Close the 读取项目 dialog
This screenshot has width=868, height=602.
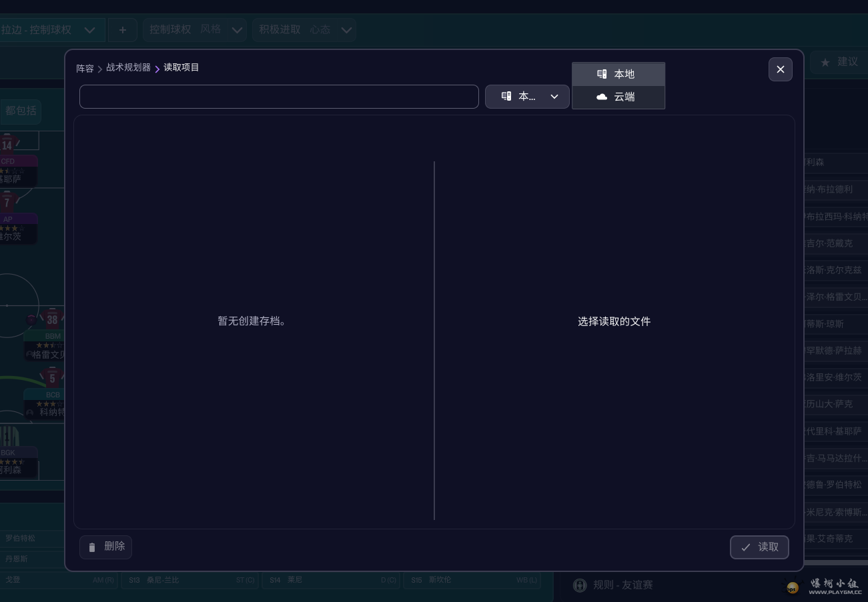[x=780, y=69]
